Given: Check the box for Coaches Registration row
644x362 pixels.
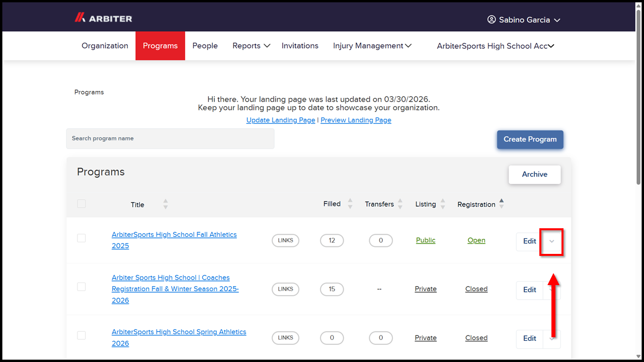Looking at the screenshot, I should [x=82, y=287].
